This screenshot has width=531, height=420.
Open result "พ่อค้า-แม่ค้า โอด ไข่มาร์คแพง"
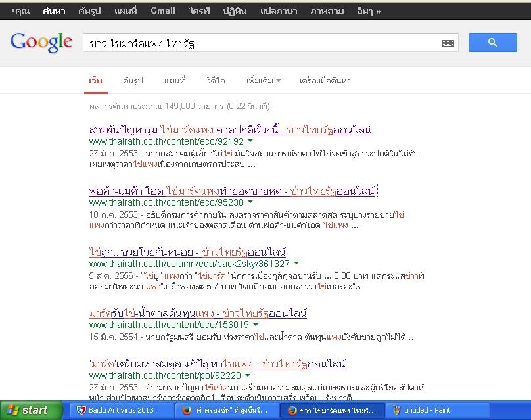tap(232, 191)
